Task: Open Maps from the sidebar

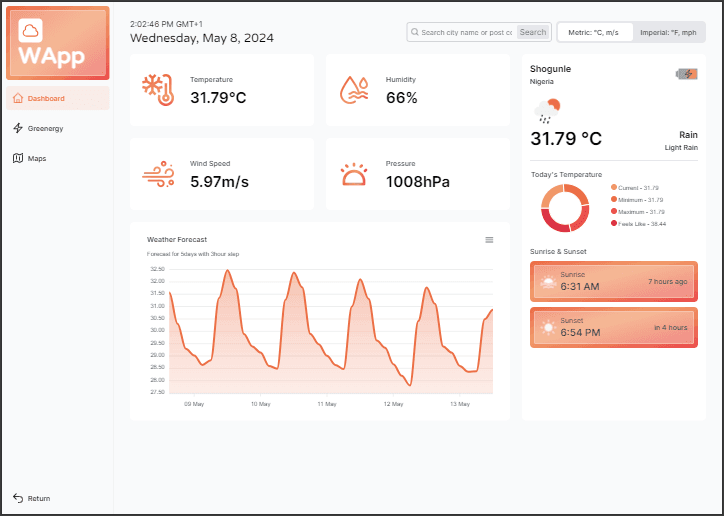Action: [36, 158]
